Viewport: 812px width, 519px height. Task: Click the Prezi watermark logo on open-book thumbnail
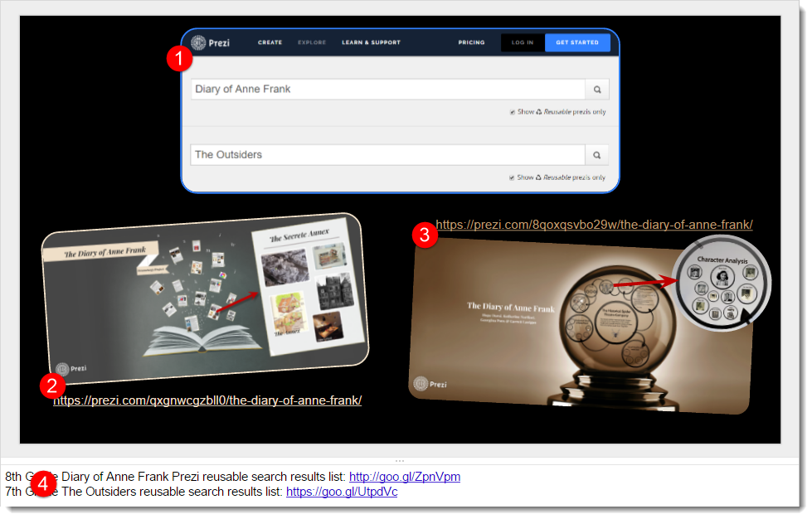point(71,369)
